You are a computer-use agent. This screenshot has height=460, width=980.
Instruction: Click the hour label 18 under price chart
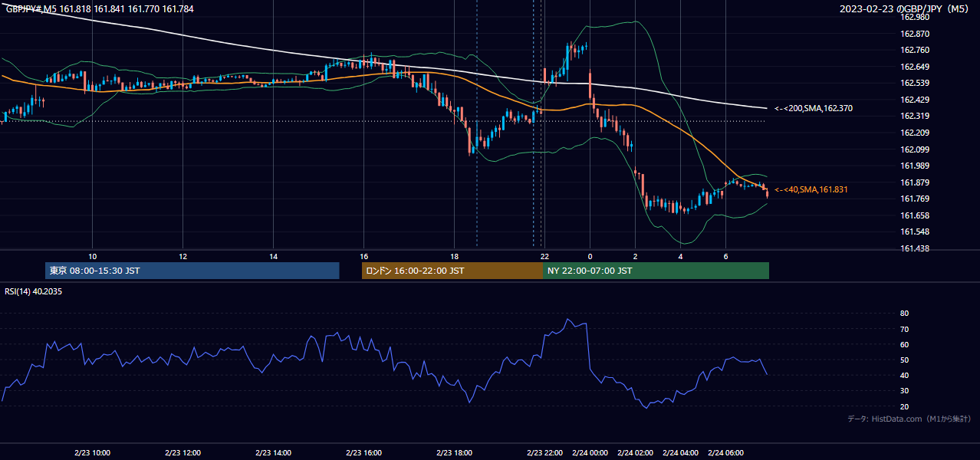coord(454,256)
